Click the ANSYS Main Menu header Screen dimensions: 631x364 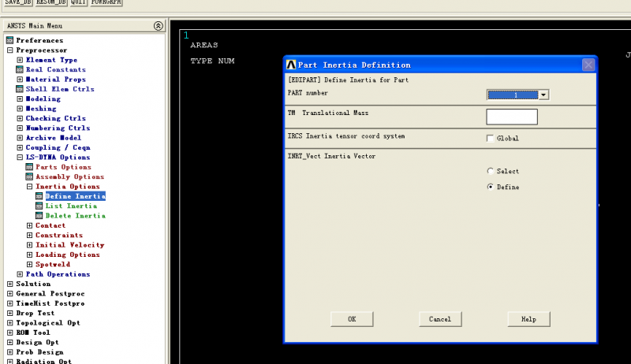[x=84, y=26]
